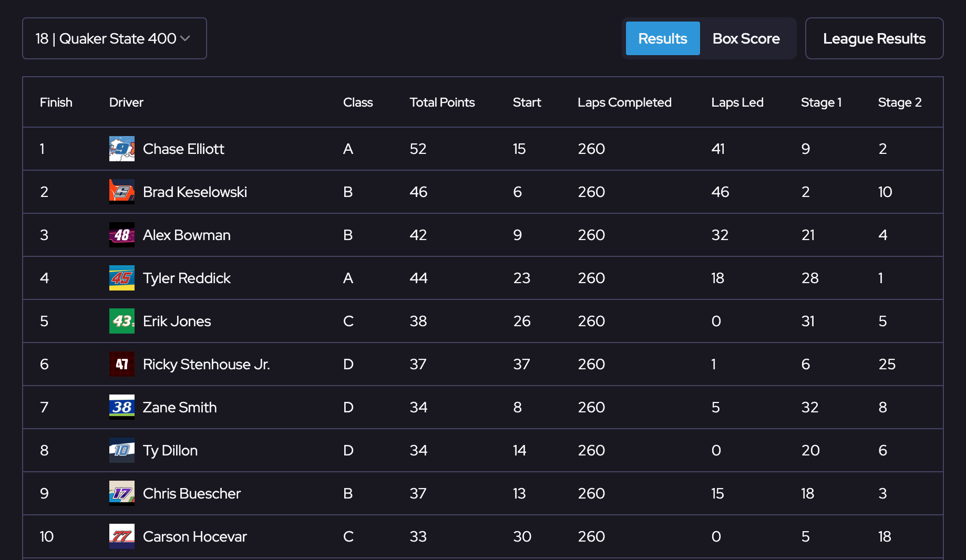Sort by the Start column header
Screen dimensions: 966x560
[x=527, y=102]
